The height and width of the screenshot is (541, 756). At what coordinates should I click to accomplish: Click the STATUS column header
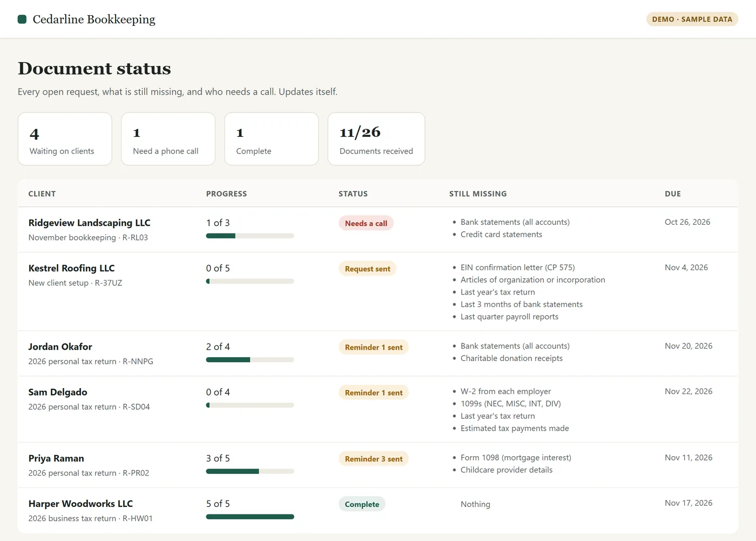click(x=353, y=194)
